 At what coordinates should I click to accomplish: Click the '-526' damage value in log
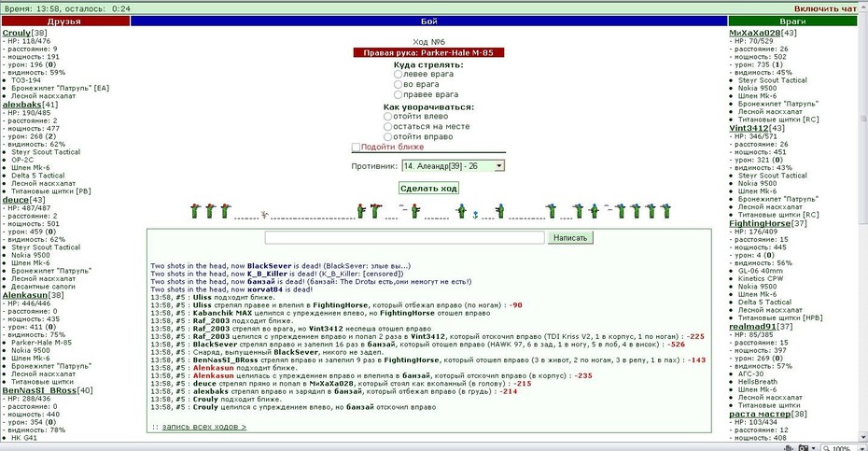[x=676, y=344]
